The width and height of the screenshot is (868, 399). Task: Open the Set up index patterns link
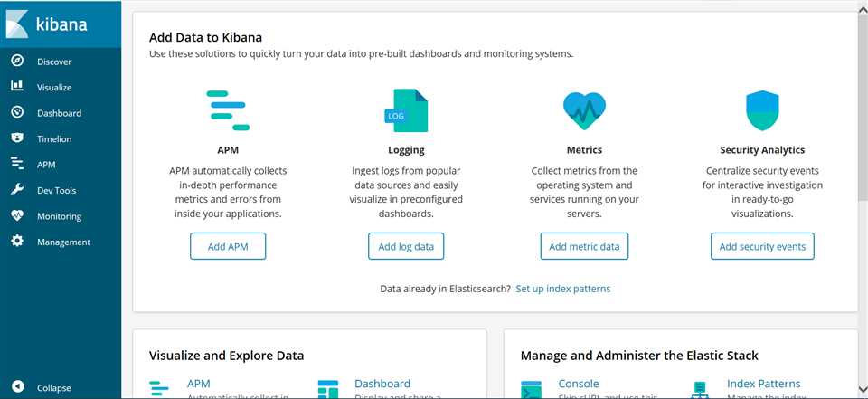(563, 289)
